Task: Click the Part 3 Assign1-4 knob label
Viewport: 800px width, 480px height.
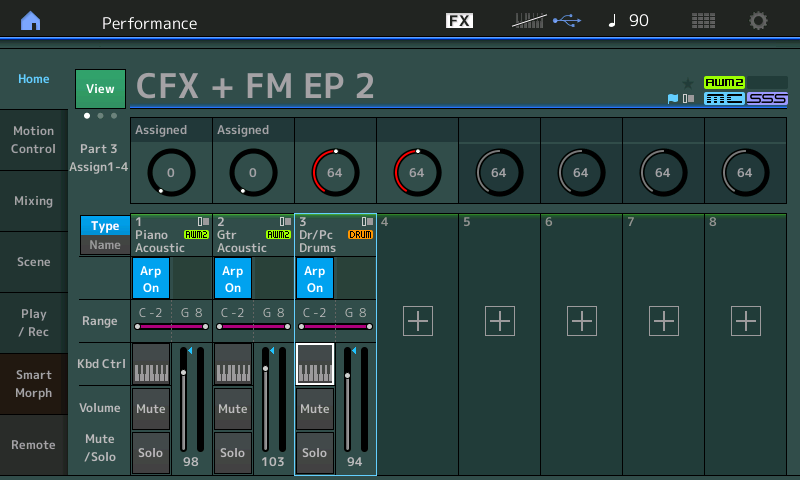Action: (98, 158)
